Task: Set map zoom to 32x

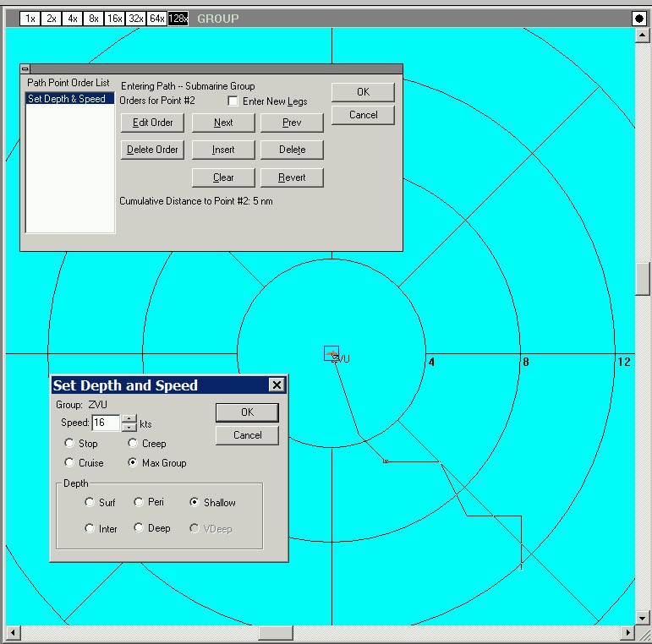Action: point(136,19)
